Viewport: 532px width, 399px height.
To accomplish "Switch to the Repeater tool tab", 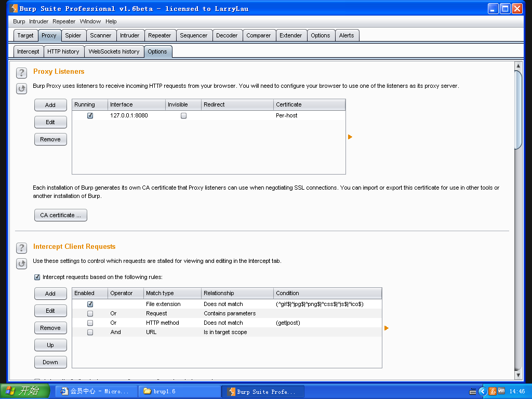I will [159, 35].
